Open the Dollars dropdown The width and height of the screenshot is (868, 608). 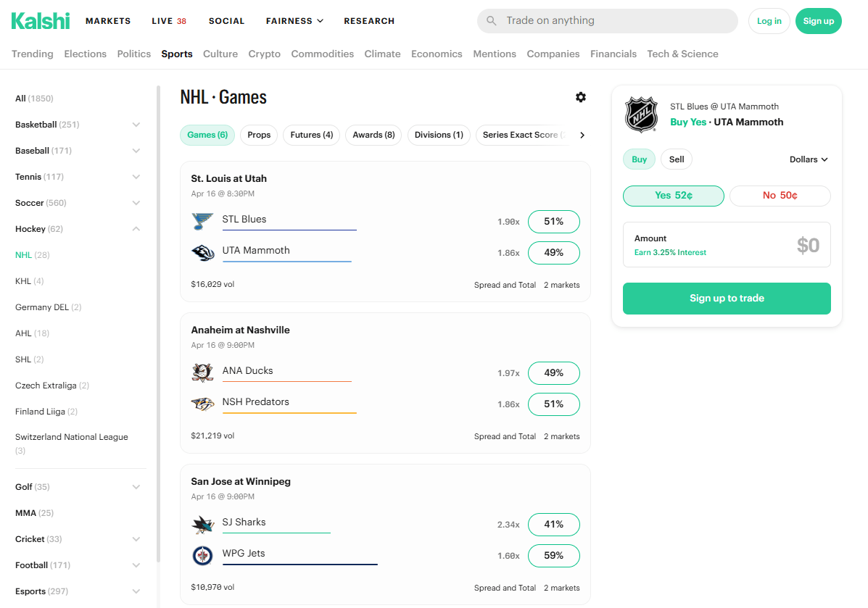[x=808, y=159]
